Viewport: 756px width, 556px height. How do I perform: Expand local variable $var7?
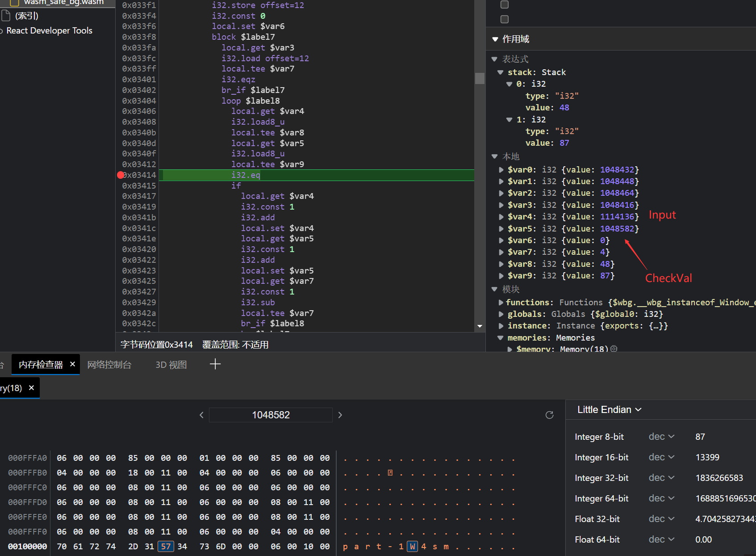point(501,252)
